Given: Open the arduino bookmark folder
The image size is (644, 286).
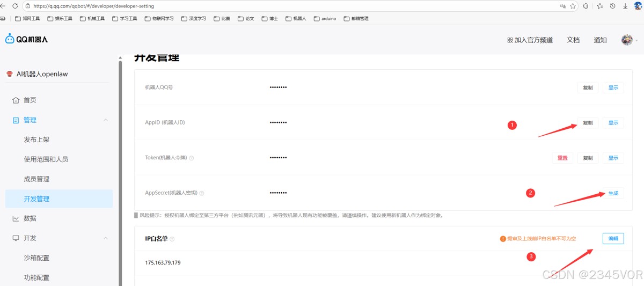Looking at the screenshot, I should [325, 18].
